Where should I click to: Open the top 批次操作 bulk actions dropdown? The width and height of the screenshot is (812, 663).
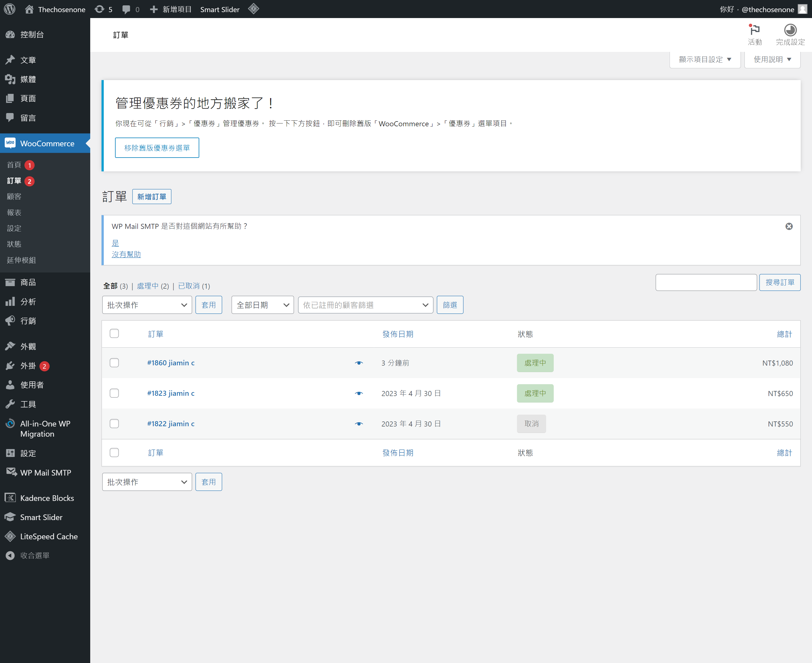click(147, 305)
